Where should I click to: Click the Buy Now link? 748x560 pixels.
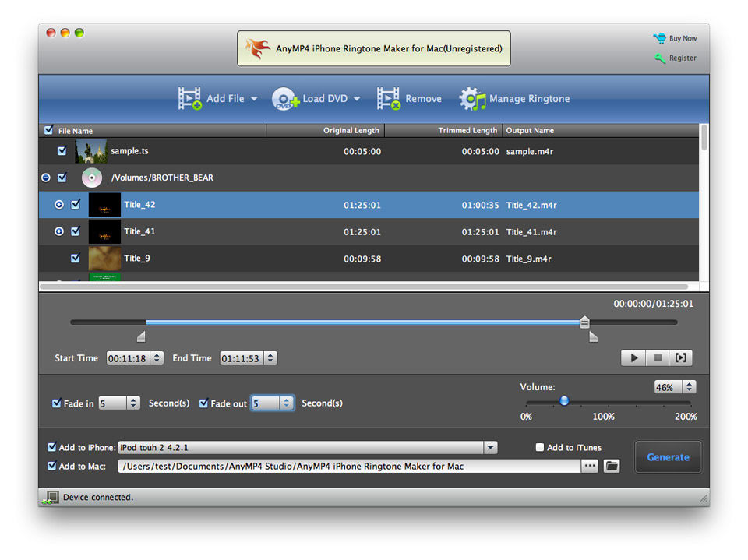point(683,39)
